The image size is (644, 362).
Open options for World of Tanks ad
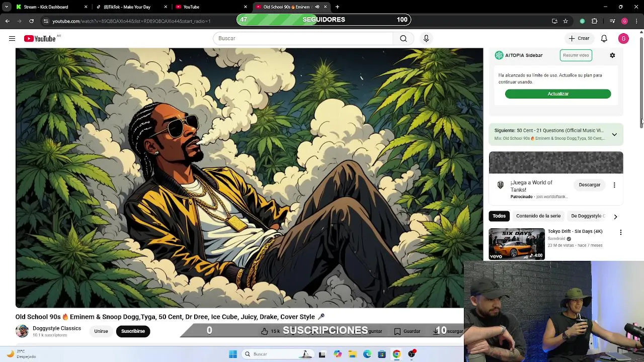(614, 185)
